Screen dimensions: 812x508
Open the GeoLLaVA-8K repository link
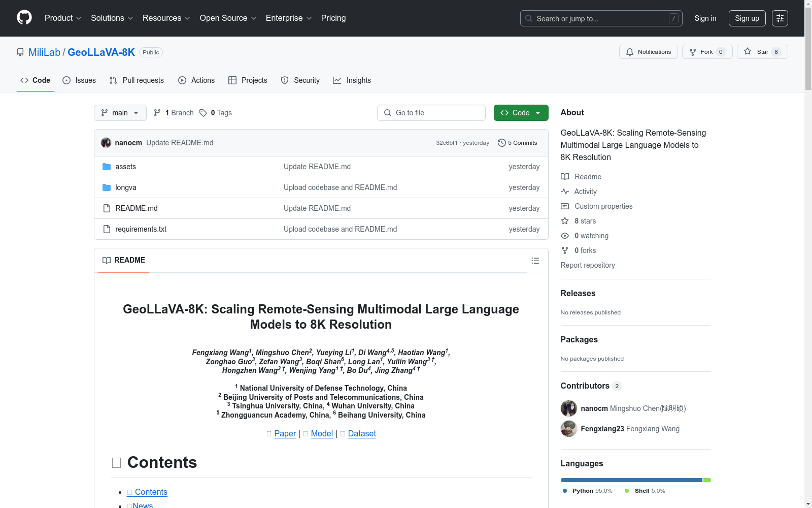pos(101,52)
